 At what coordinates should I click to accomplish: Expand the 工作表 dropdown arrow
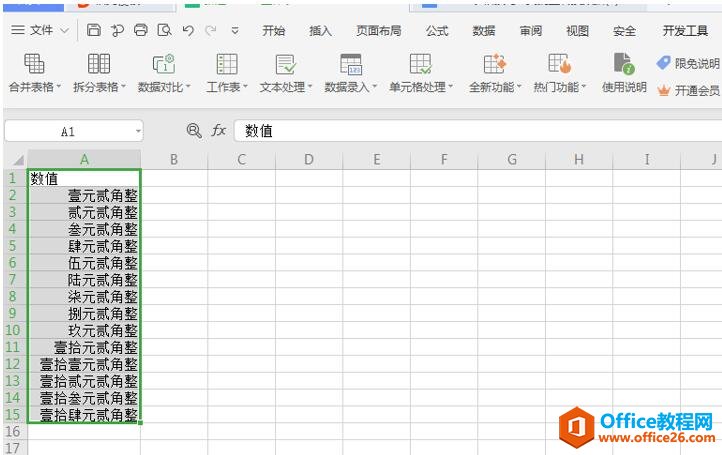(x=245, y=87)
